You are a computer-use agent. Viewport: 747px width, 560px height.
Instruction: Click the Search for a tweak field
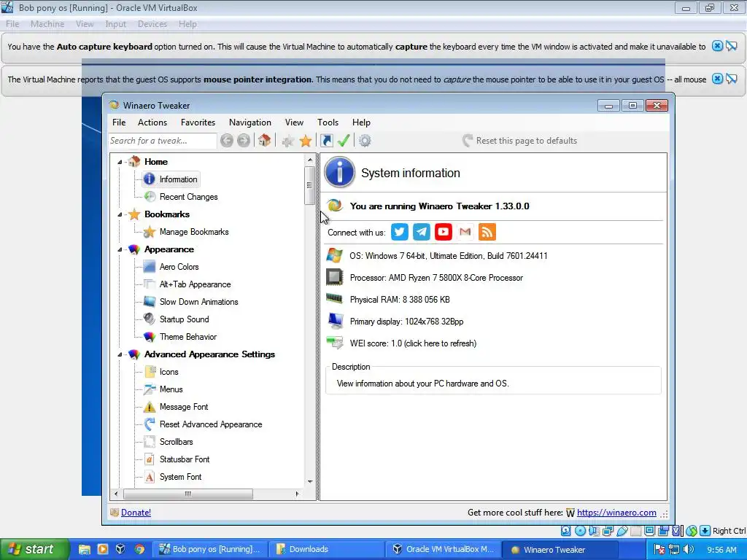point(163,141)
